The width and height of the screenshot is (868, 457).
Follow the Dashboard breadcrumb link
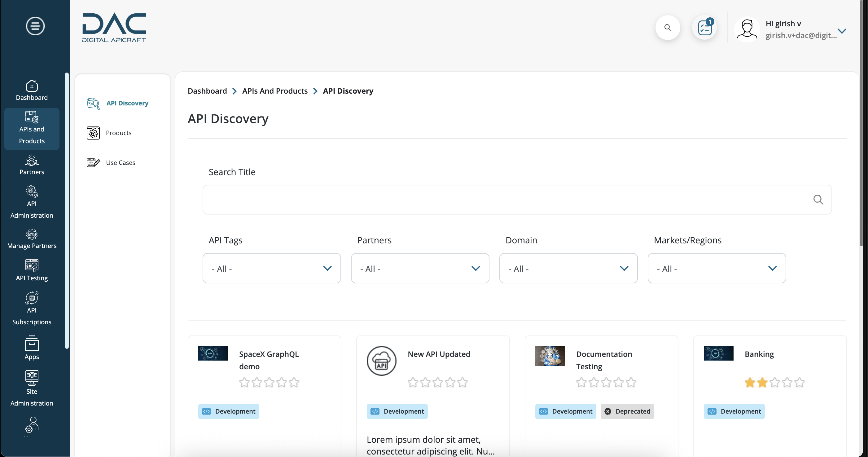pos(207,91)
